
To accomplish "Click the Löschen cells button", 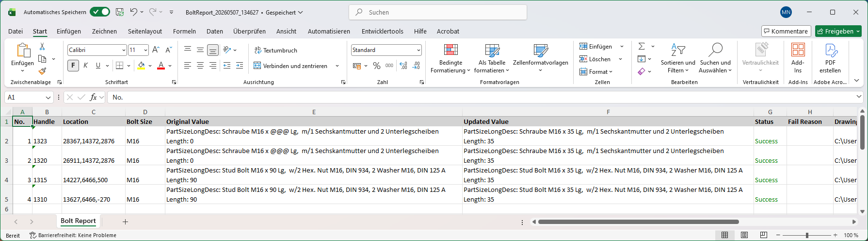I will [x=595, y=59].
